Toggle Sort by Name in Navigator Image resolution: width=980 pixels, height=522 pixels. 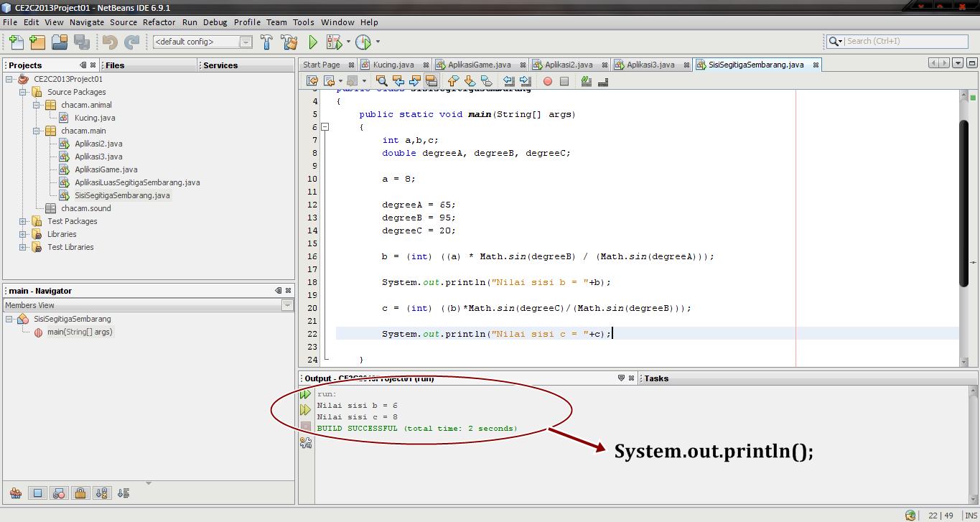[x=101, y=493]
